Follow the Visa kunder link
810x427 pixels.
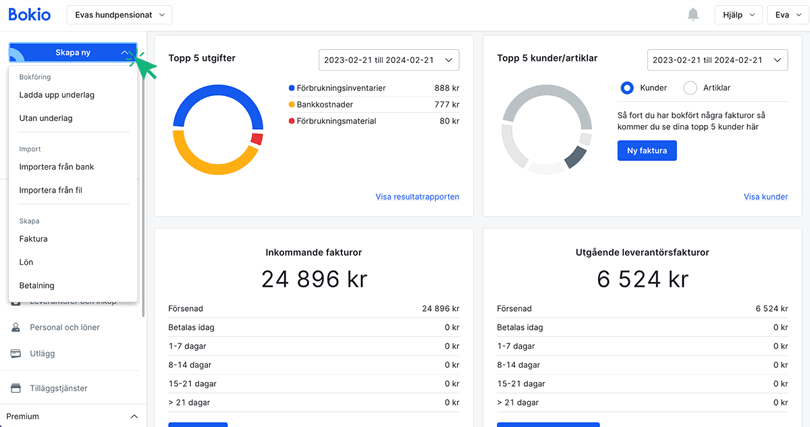765,197
